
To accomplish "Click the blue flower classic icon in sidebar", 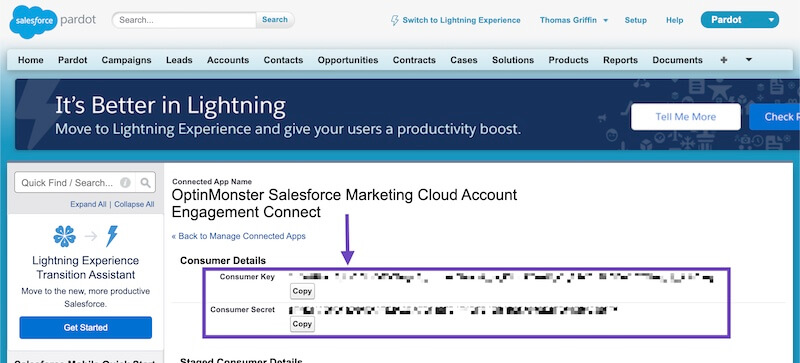I will coord(65,236).
